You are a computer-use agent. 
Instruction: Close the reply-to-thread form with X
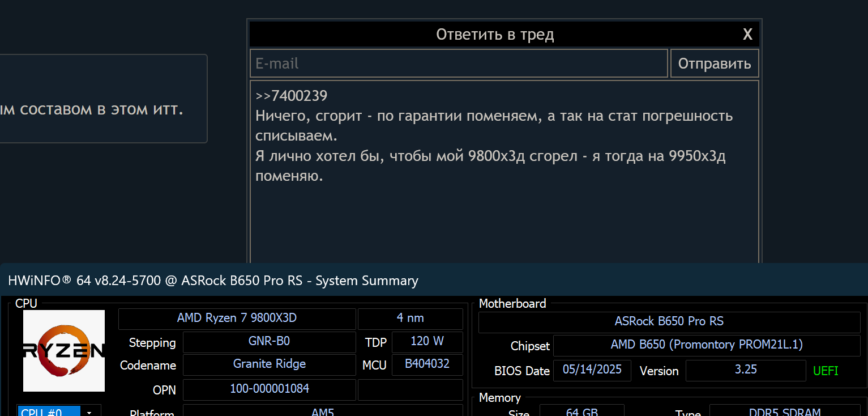tap(747, 35)
